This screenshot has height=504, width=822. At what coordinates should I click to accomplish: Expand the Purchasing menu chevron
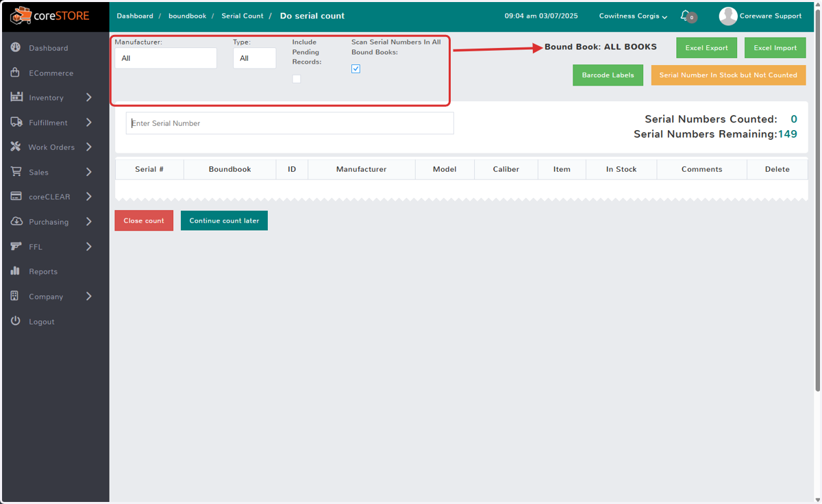click(89, 222)
